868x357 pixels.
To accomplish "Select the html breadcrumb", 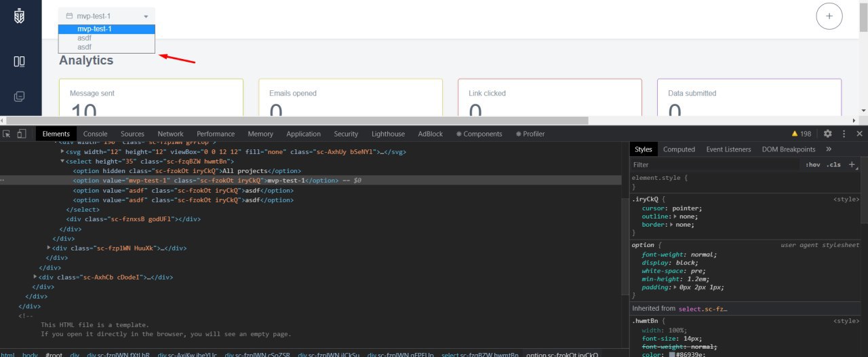I will tap(7, 354).
